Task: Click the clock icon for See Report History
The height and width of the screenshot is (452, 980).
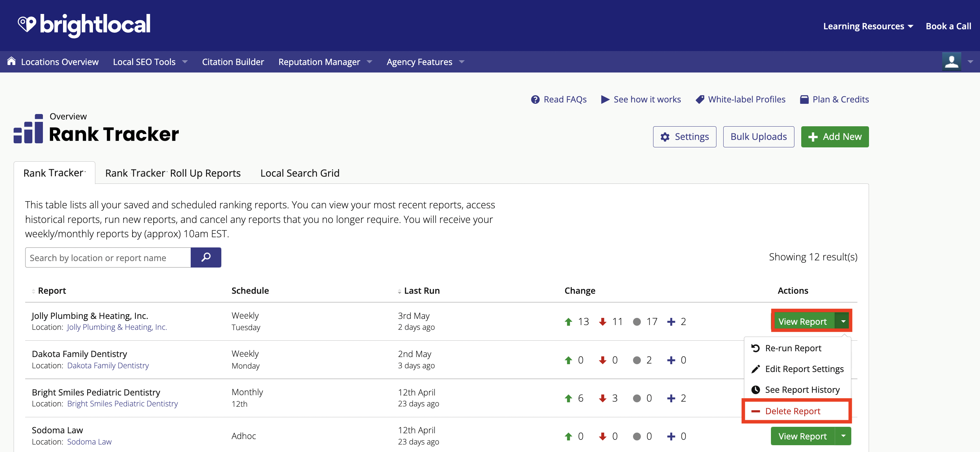Action: tap(756, 390)
